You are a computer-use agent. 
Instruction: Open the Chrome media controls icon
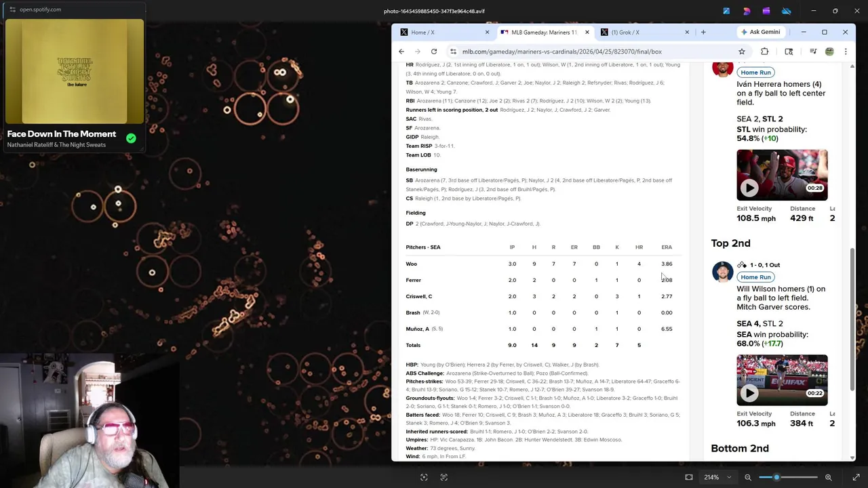[813, 52]
